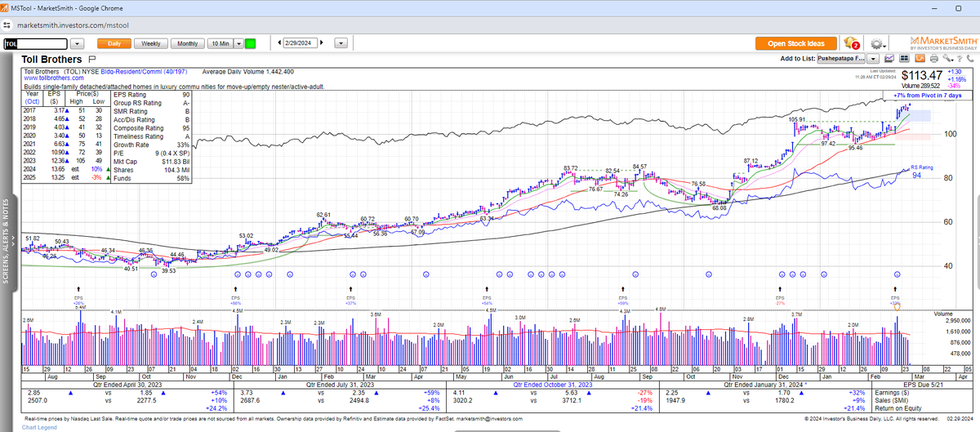This screenshot has height=432, width=980.
Task: Open the www.tollbrothers.com link
Action: coord(52,78)
